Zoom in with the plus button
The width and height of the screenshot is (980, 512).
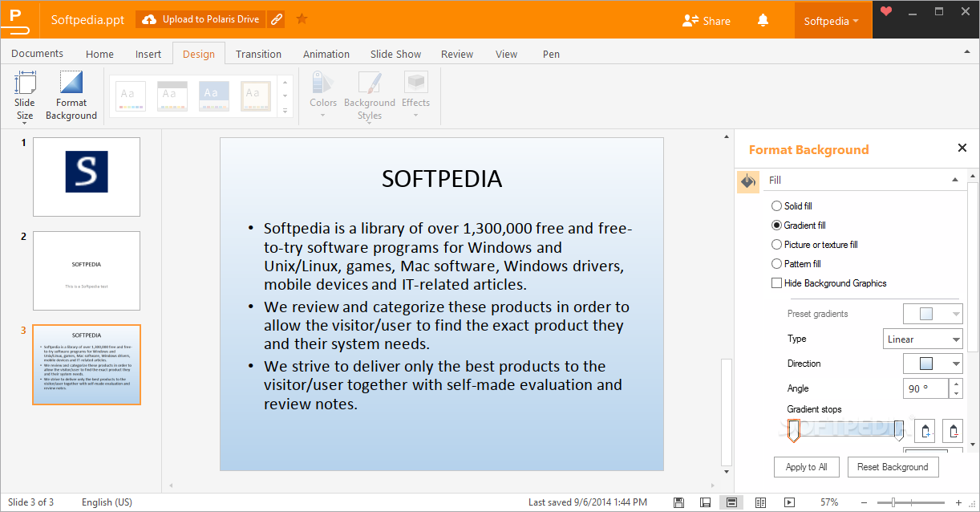point(958,502)
